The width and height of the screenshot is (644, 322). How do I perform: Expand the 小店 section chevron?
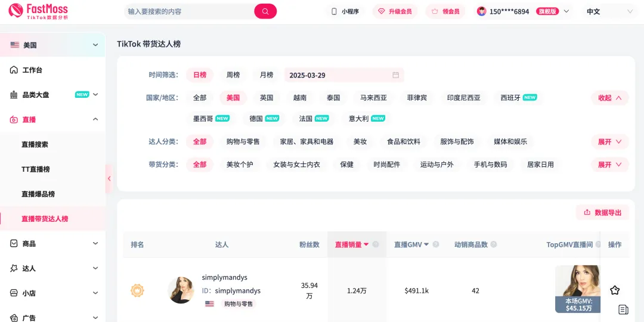[x=95, y=293]
